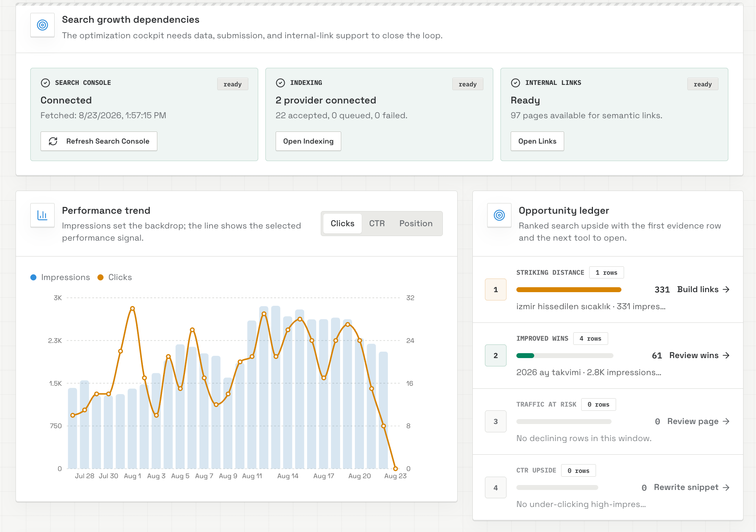Click 'No declining rows in this window.' text
The height and width of the screenshot is (532, 756).
(584, 438)
